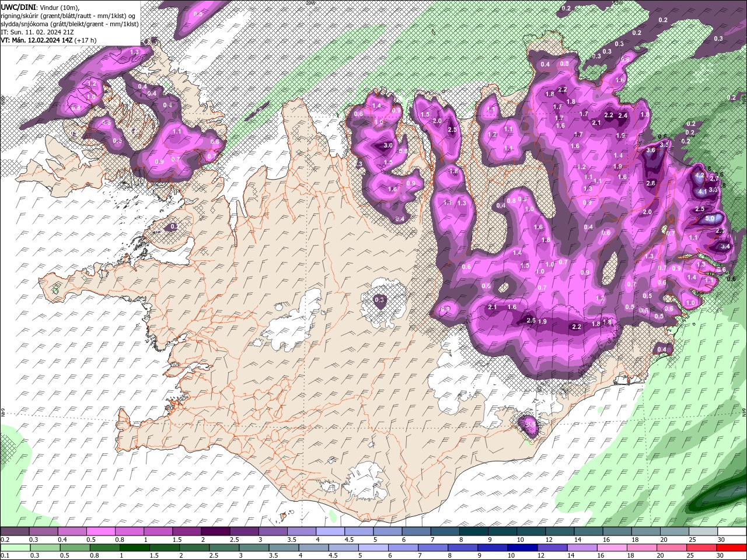Pick lower legend swatch between 1 and 1.5
Screen dimensions: 747x560
pos(134,548)
